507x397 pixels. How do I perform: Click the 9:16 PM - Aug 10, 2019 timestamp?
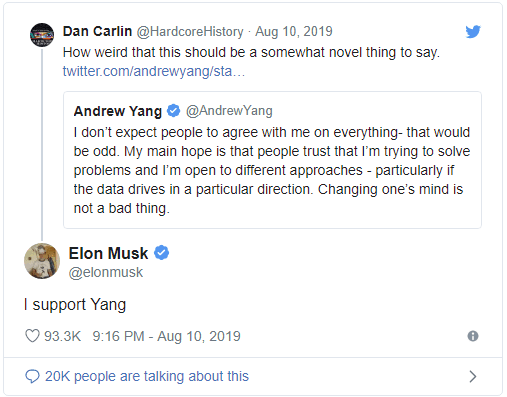(166, 336)
